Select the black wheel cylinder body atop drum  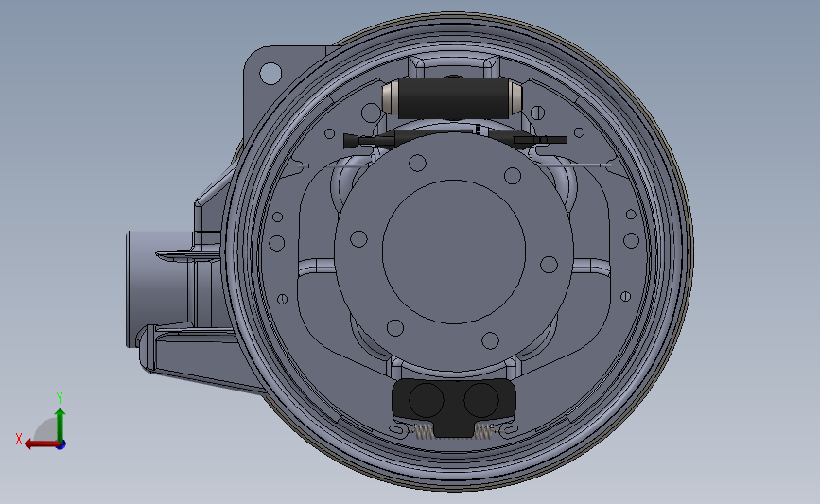point(453,98)
